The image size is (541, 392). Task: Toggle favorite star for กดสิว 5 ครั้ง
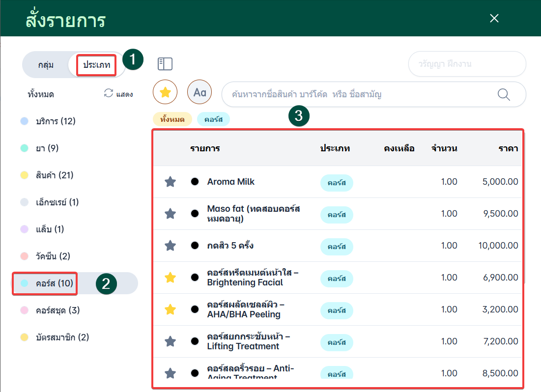[x=170, y=246]
